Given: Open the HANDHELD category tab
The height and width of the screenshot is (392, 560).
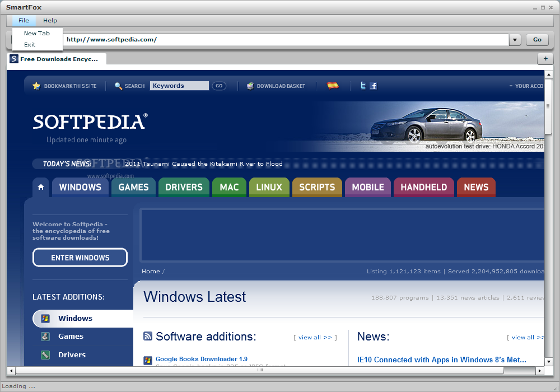Looking at the screenshot, I should 423,187.
